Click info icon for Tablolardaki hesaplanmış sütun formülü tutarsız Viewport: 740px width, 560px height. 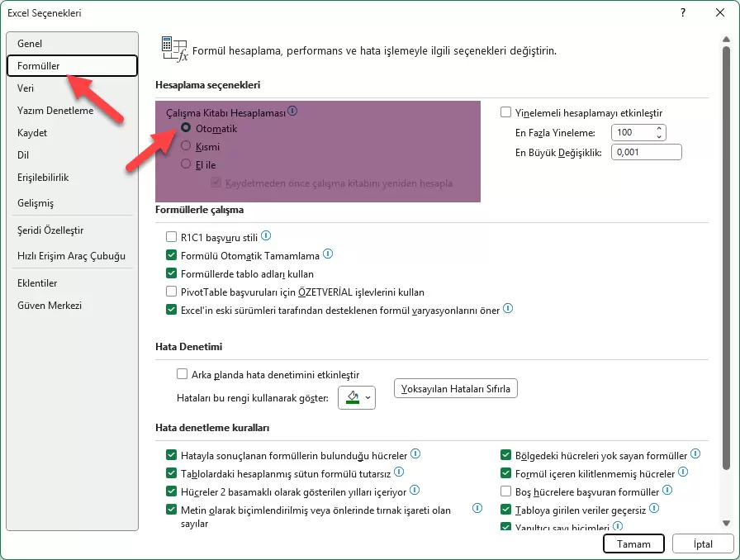click(399, 472)
